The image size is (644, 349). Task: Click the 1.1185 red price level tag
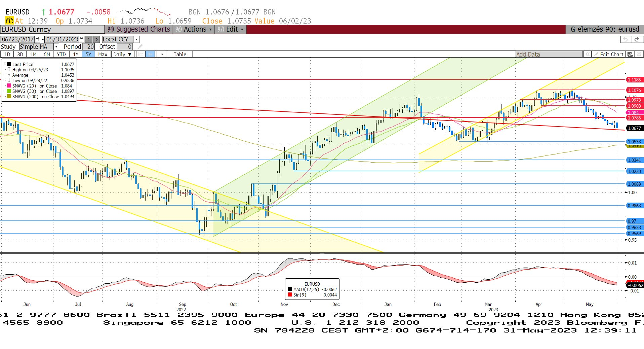pos(635,80)
